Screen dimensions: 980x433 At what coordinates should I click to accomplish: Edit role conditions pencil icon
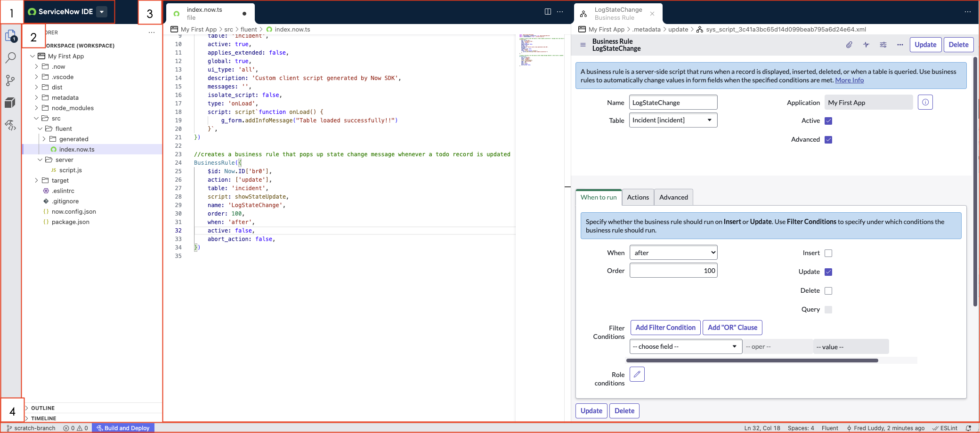point(637,374)
